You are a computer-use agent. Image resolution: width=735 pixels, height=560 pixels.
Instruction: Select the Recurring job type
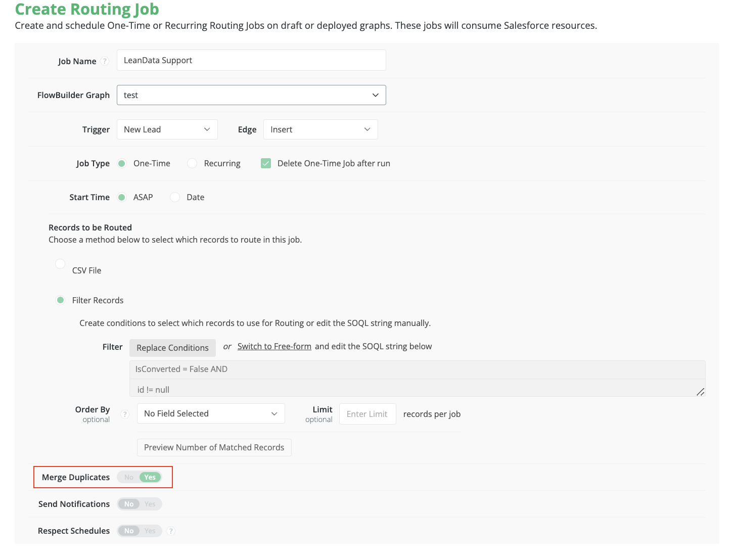pos(192,163)
